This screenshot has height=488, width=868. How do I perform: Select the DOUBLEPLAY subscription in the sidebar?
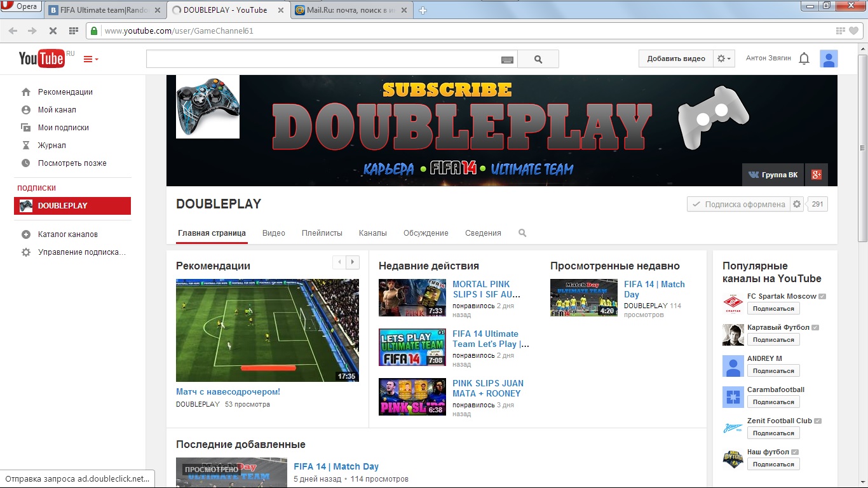click(72, 206)
